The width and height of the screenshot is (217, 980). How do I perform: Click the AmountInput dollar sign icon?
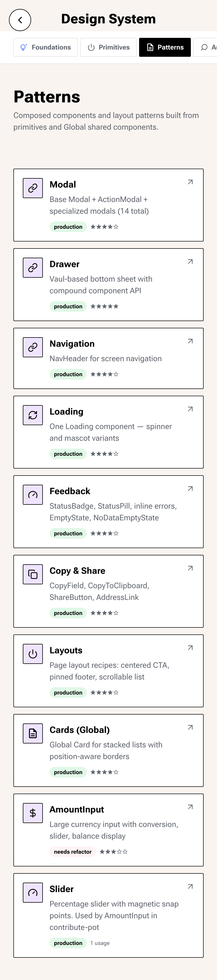(x=33, y=812)
